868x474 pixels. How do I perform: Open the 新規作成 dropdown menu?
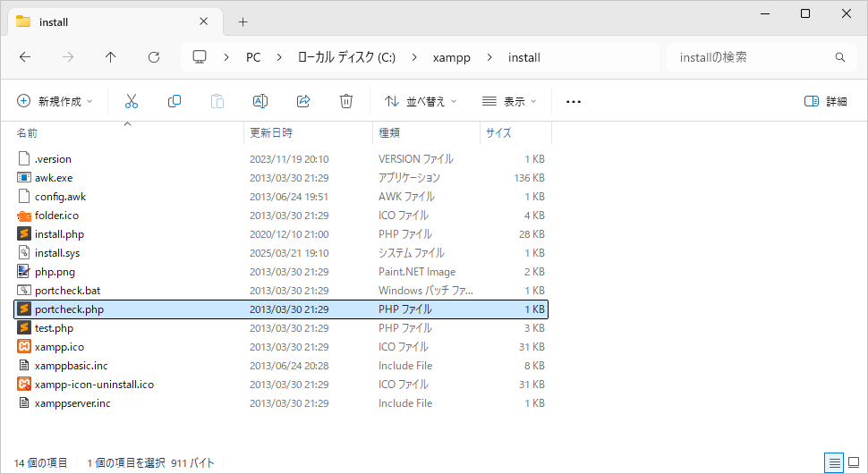[55, 102]
